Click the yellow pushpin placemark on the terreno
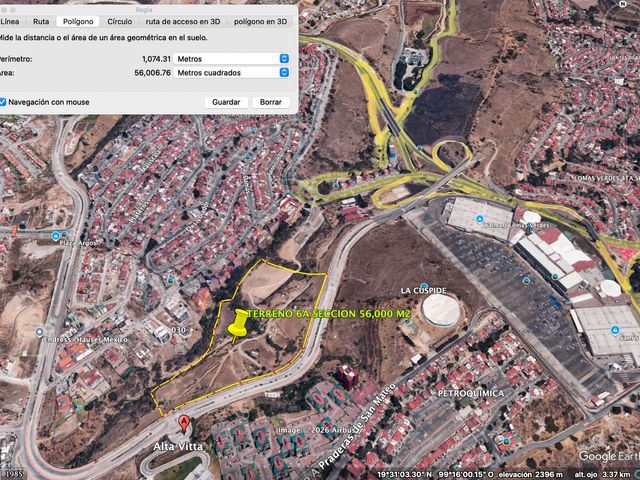Image resolution: width=640 pixels, height=480 pixels. click(x=238, y=327)
